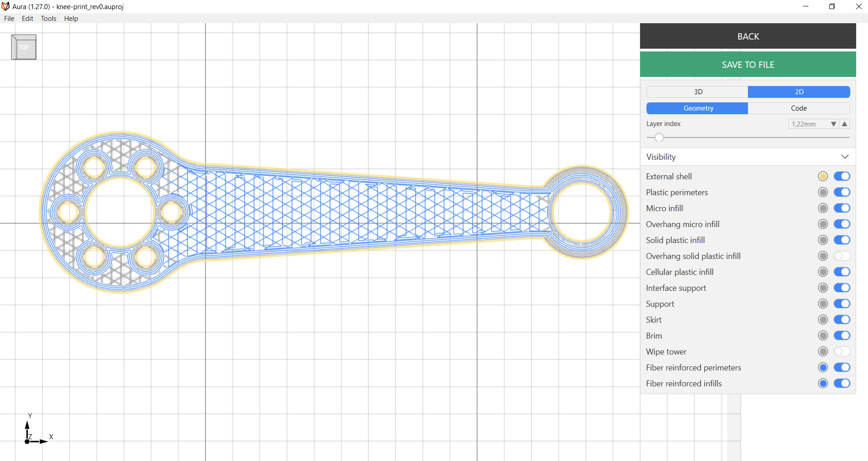
Task: Toggle Cellular plastic infill switch
Action: click(x=842, y=272)
